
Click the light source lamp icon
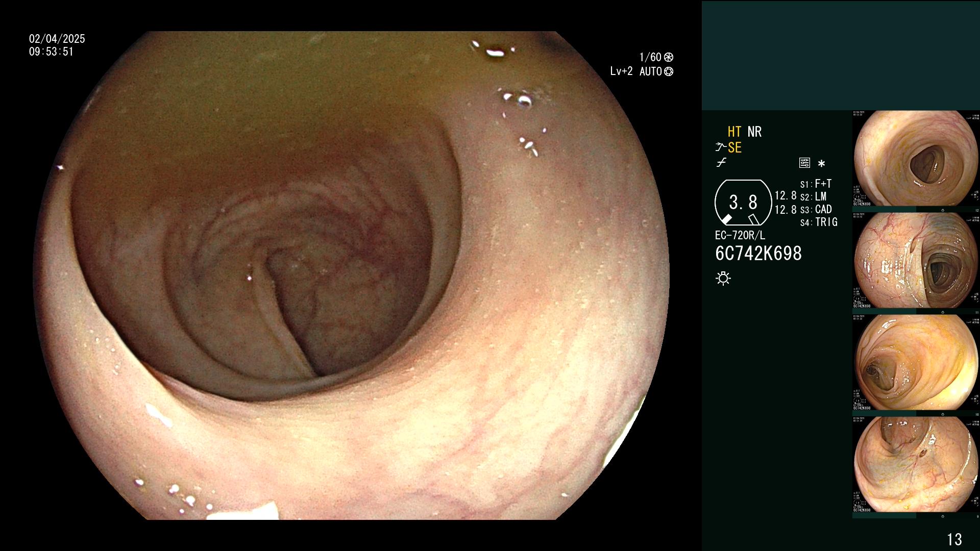(x=723, y=278)
